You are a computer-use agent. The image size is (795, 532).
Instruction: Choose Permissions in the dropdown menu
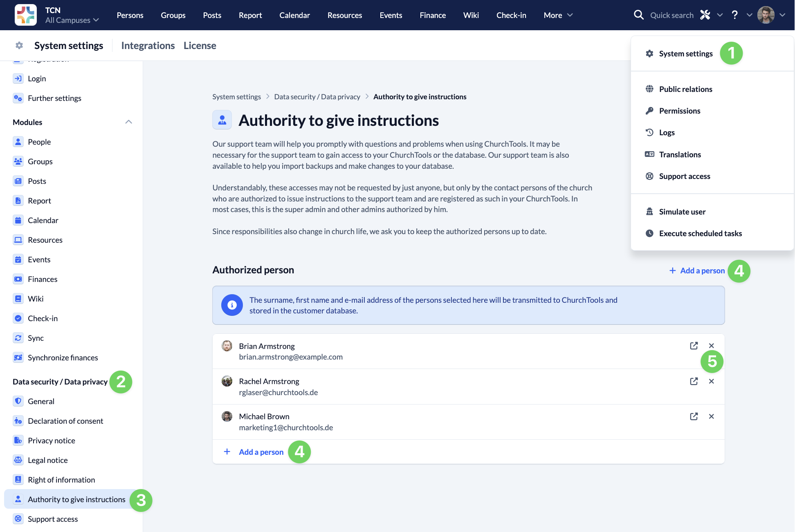pyautogui.click(x=679, y=111)
